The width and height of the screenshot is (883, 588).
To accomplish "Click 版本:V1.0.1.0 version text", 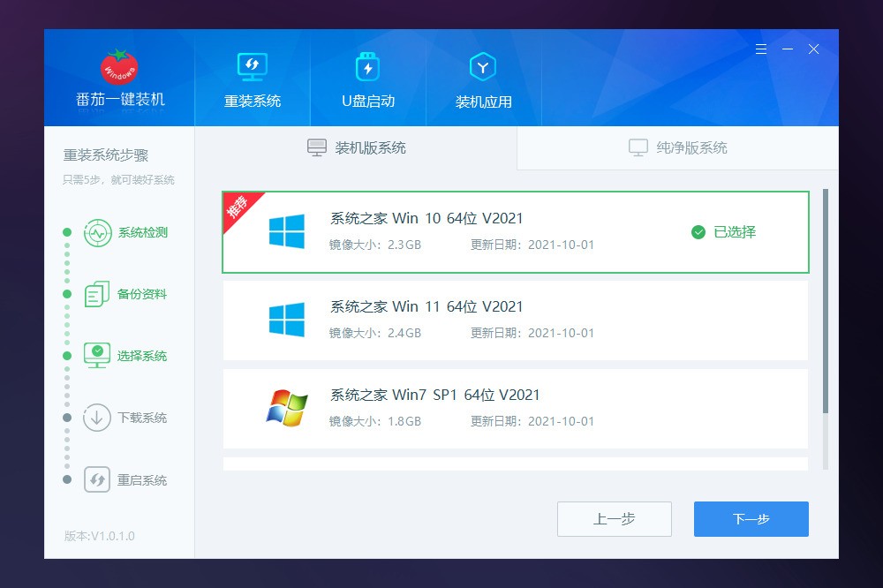I will click(99, 536).
